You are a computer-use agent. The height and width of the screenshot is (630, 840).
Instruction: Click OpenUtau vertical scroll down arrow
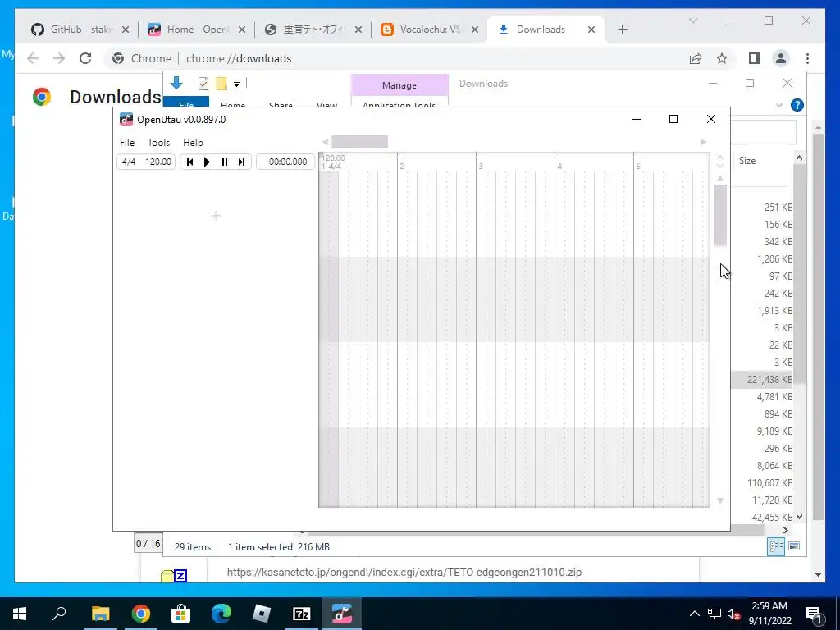click(x=720, y=501)
